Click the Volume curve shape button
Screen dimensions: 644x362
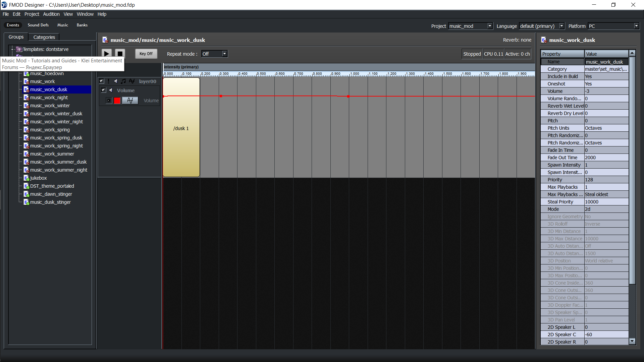click(130, 101)
